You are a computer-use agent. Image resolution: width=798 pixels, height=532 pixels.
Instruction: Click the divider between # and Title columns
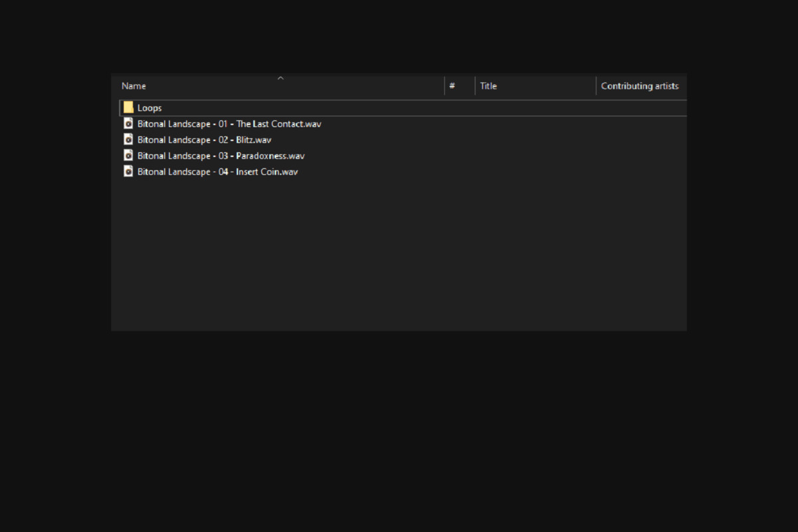(475, 86)
